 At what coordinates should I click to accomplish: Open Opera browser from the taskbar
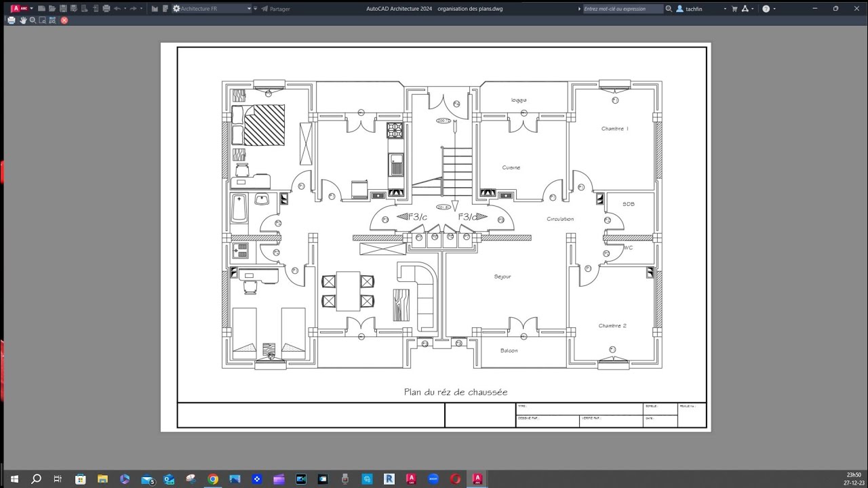455,479
